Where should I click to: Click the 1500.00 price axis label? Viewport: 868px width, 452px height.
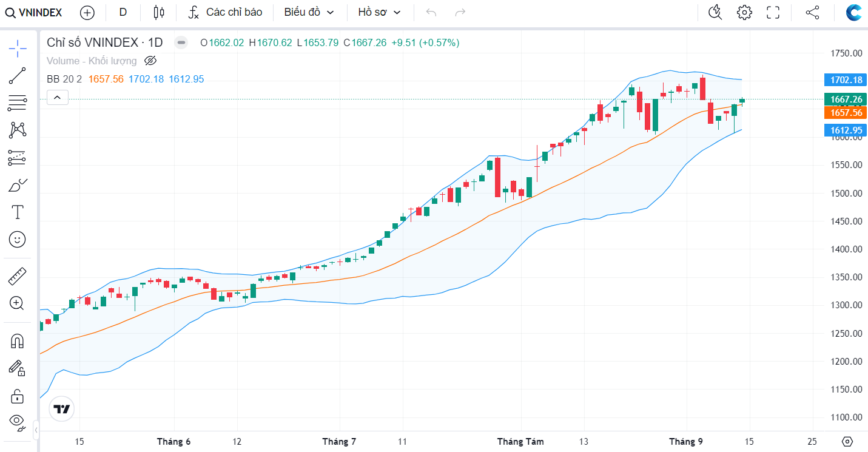[x=846, y=193]
